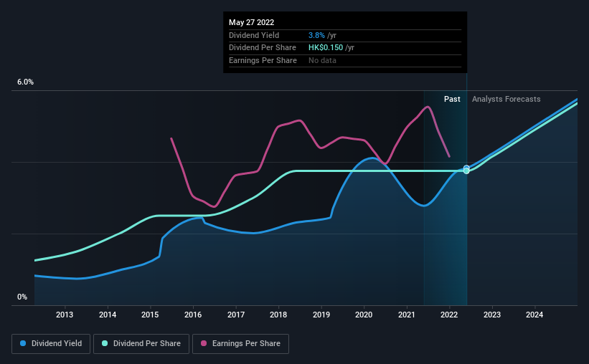This screenshot has height=364, width=589.
Task: Click the 2016 x-axis year label
Action: (x=193, y=315)
